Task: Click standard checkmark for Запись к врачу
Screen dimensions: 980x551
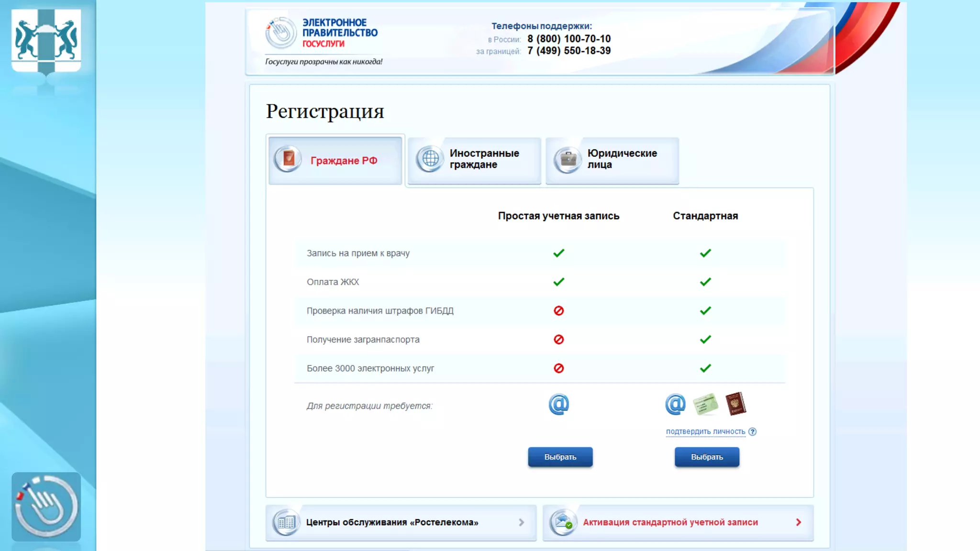Action: point(705,253)
